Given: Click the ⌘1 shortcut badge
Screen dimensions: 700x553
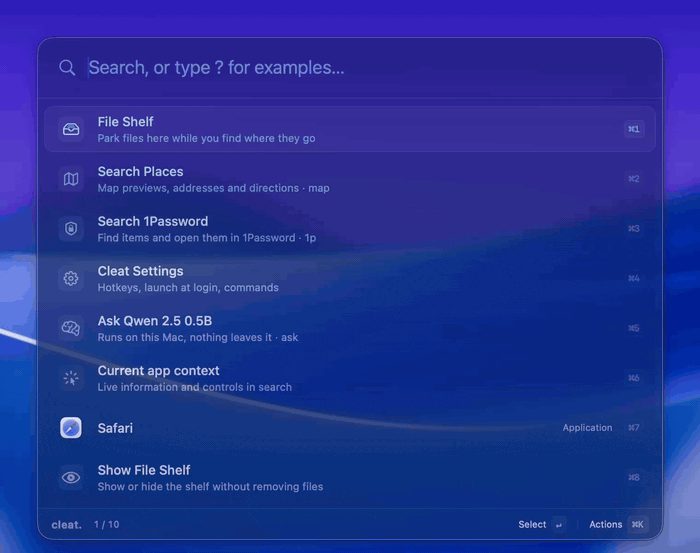Looking at the screenshot, I should click(634, 129).
